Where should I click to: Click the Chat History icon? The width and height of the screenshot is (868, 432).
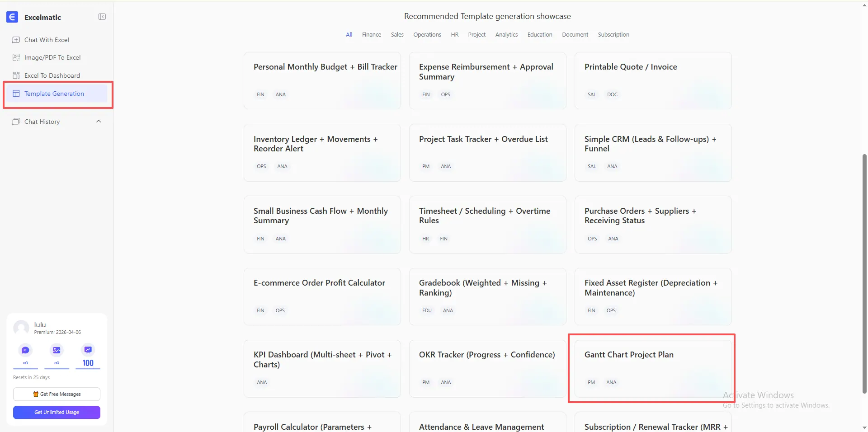tap(16, 122)
